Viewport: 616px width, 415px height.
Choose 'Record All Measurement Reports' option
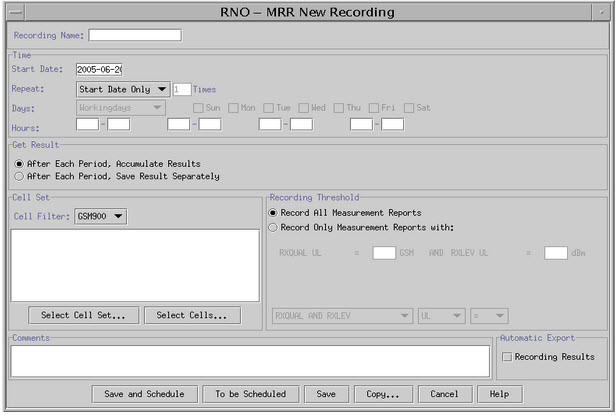click(274, 212)
